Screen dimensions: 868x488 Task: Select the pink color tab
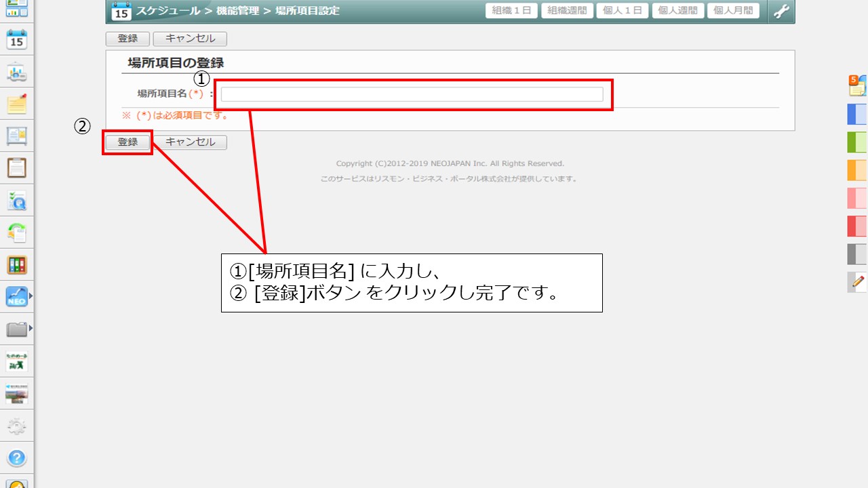pos(857,198)
